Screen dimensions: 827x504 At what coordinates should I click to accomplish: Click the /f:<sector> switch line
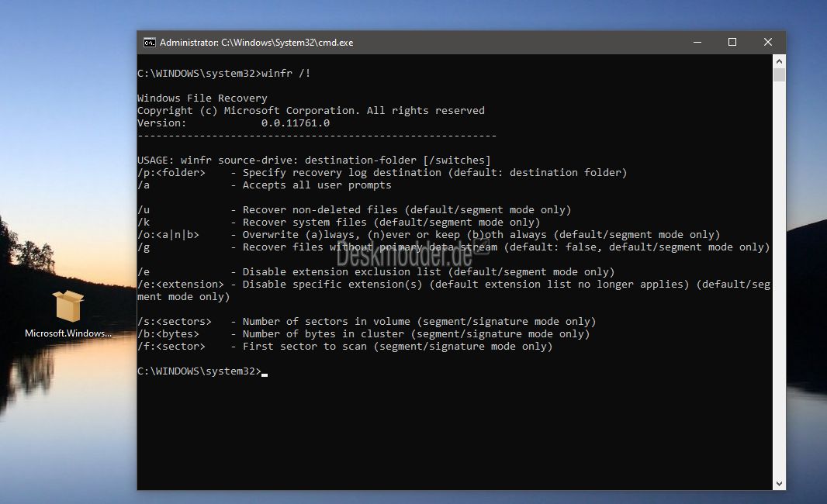(x=345, y=347)
